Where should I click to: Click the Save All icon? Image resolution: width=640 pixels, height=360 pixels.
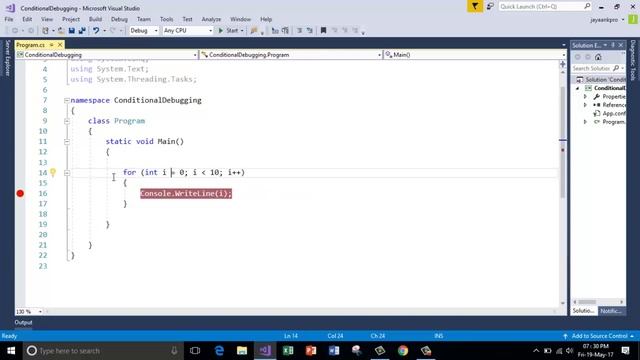tap(82, 31)
